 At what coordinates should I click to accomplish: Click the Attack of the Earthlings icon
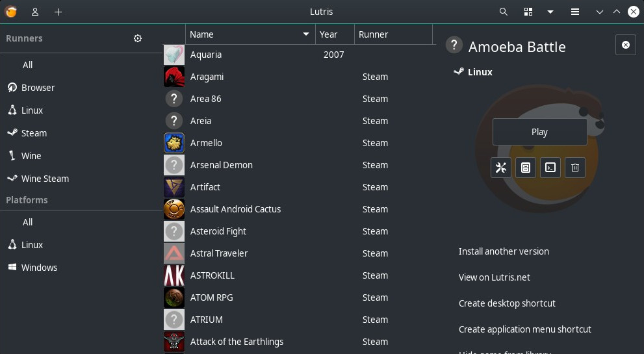click(x=174, y=342)
